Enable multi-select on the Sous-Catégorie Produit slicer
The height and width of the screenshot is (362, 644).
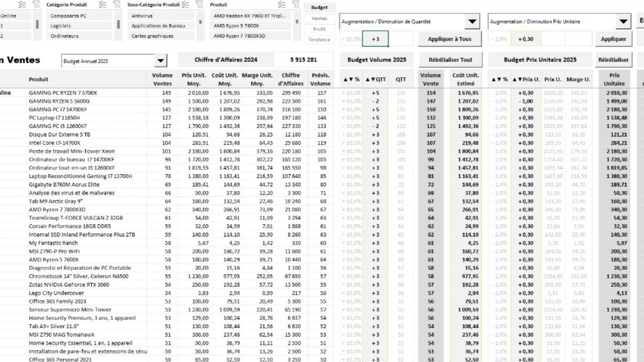[x=185, y=4]
